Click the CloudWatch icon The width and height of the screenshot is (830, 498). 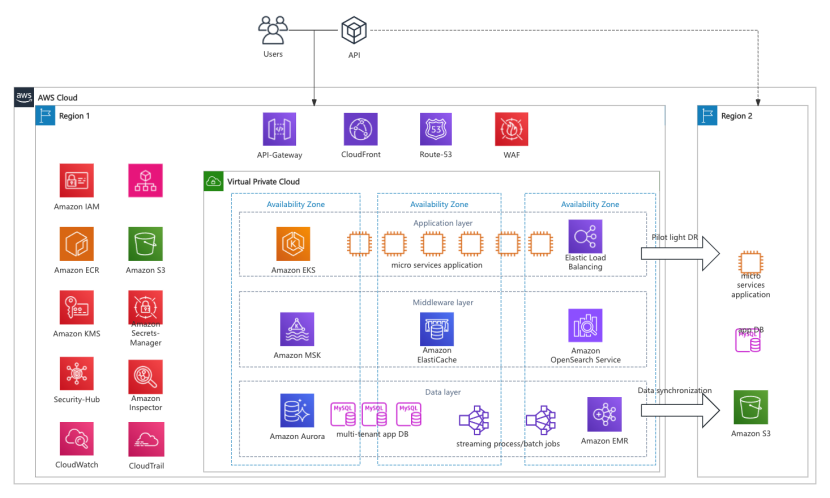[x=77, y=439]
